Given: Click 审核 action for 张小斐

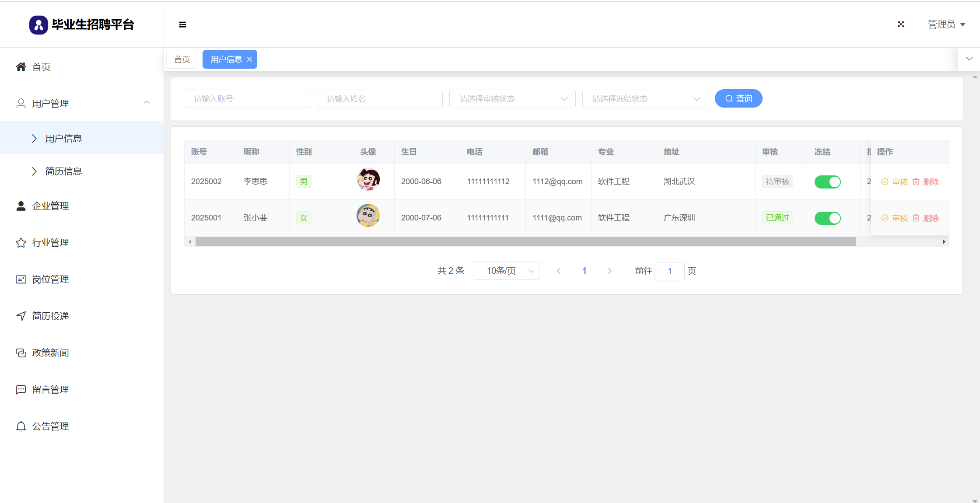Looking at the screenshot, I should point(895,218).
